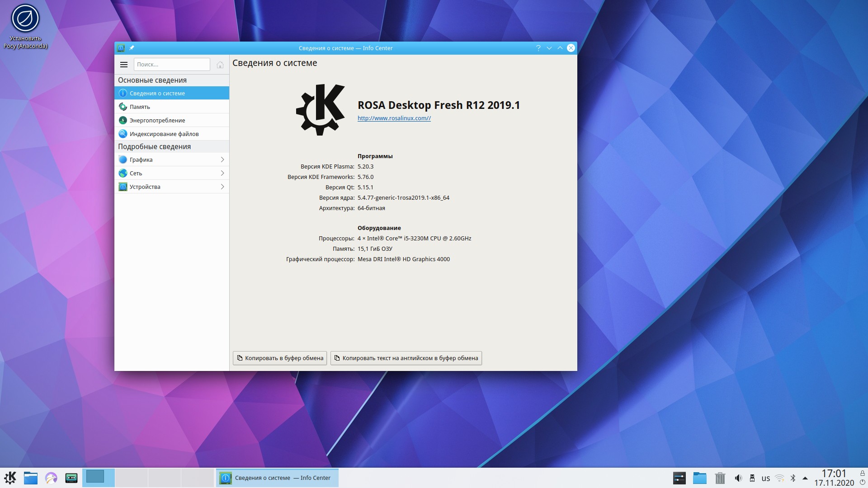
Task: Switch to the second virtual desktop
Action: pyautogui.click(x=131, y=478)
